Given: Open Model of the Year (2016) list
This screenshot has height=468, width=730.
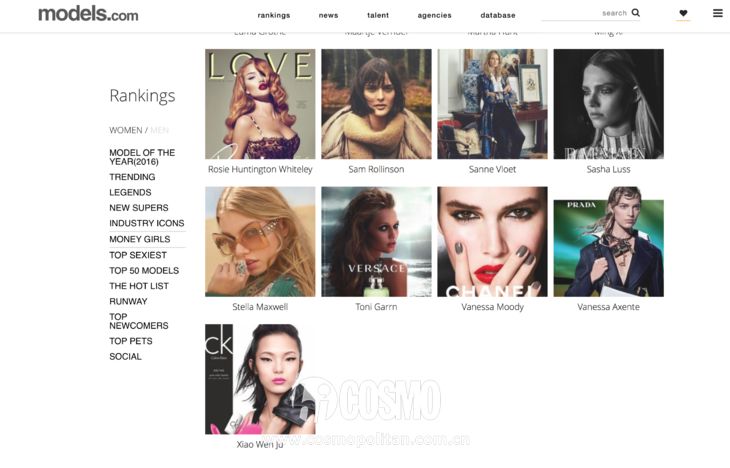Looking at the screenshot, I should [142, 157].
